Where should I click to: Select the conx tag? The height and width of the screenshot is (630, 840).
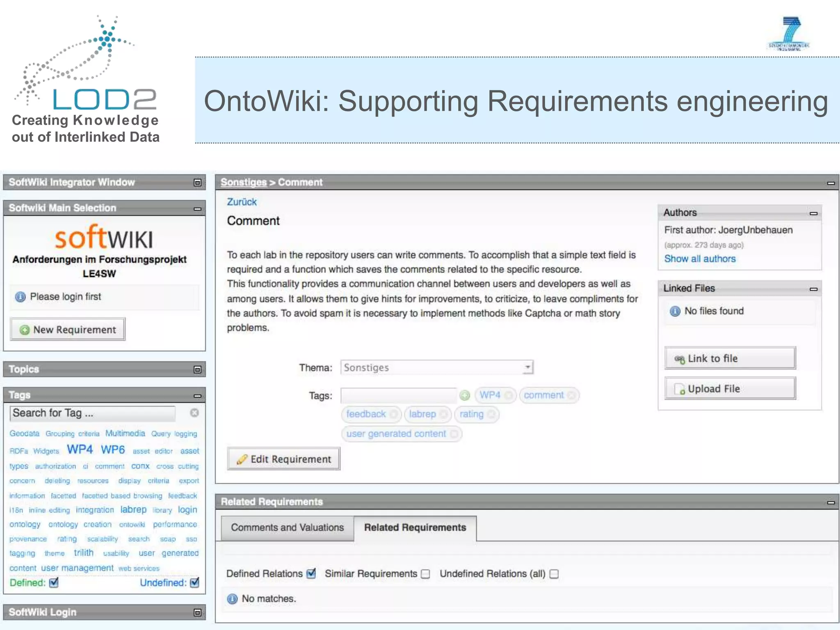tap(140, 466)
